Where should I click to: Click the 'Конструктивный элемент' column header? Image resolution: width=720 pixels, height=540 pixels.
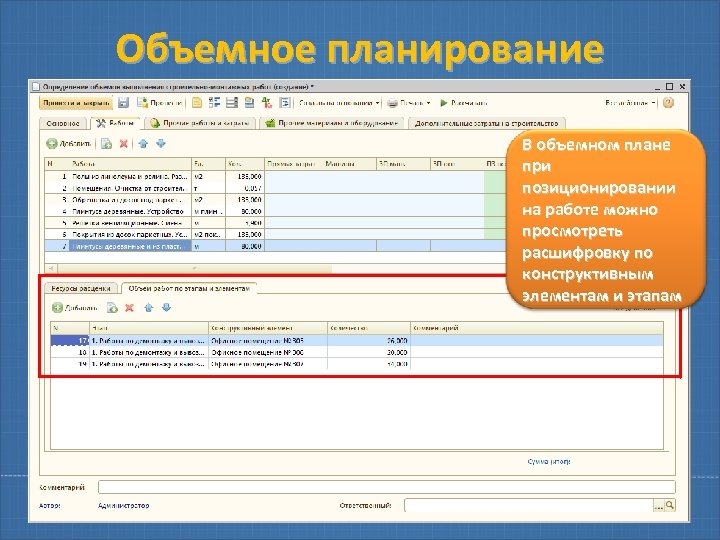[x=268, y=328]
